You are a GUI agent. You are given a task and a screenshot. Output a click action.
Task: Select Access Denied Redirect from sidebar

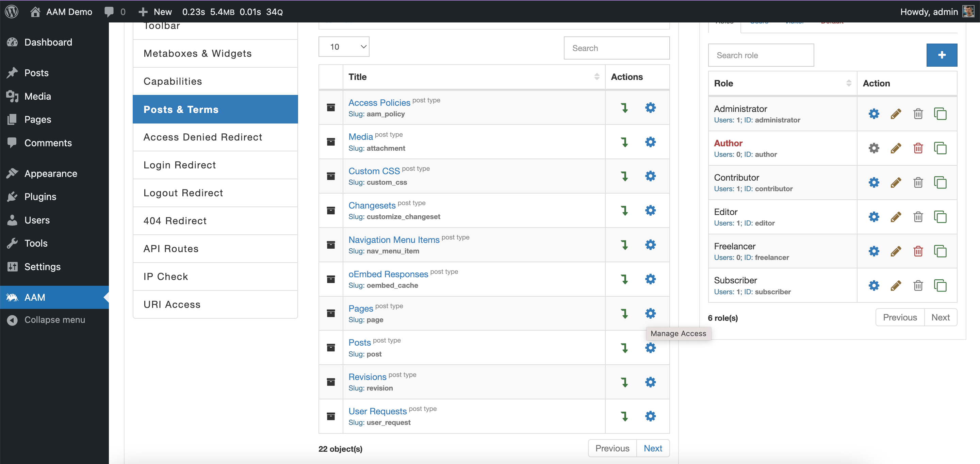coord(202,137)
